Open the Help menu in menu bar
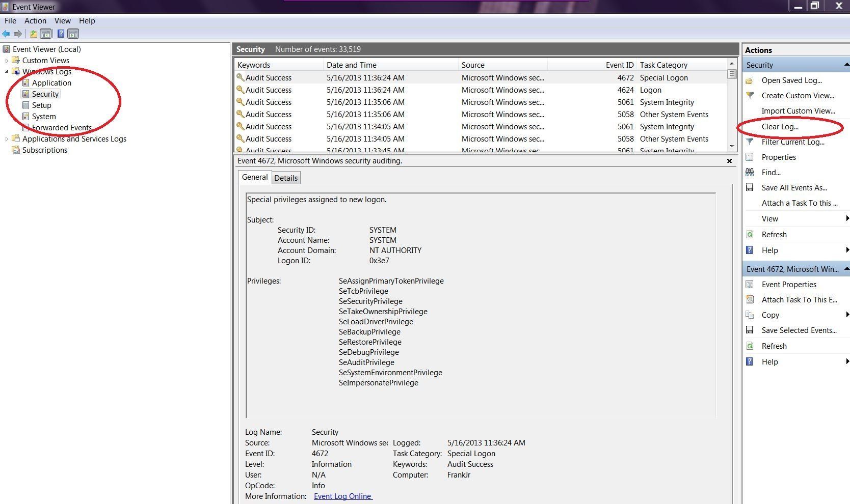Screen dimensions: 850x504 click(87, 21)
